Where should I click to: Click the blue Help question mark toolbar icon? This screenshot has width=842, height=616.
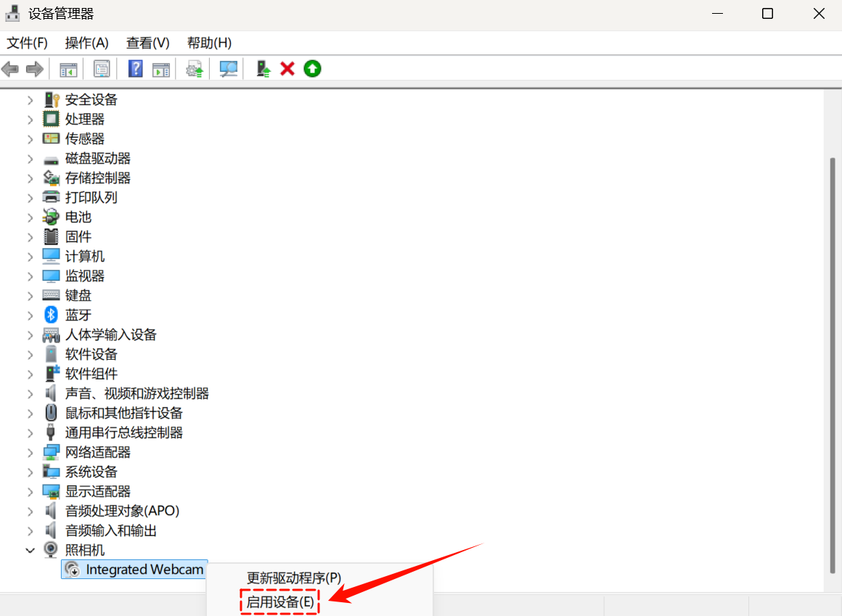coord(135,69)
